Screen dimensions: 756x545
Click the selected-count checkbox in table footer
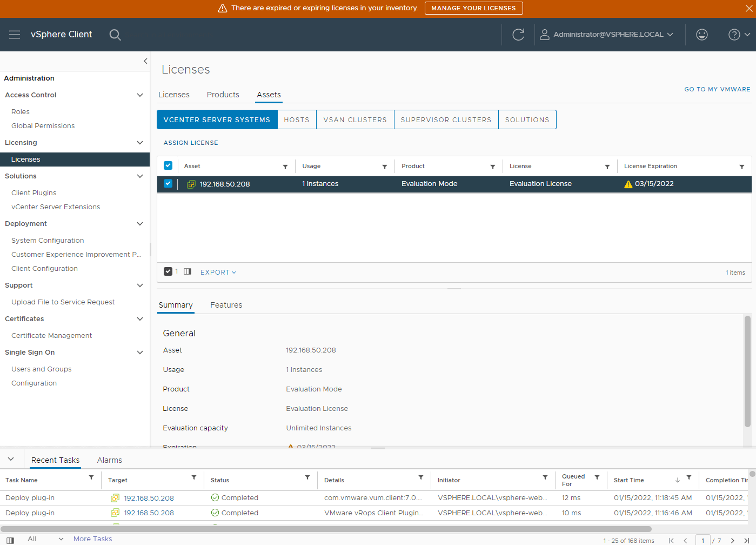tap(168, 271)
